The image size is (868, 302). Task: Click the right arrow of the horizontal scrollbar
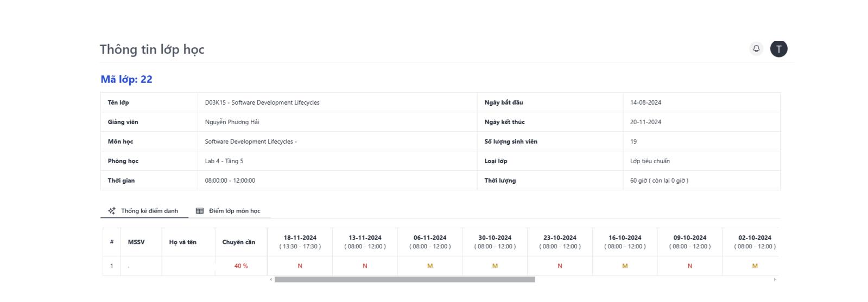775,280
